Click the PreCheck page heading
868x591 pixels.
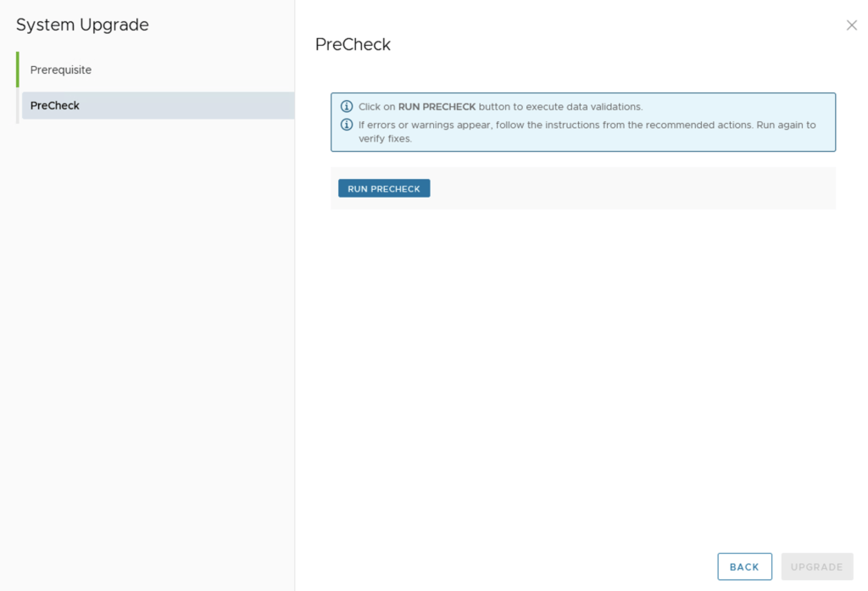(x=353, y=44)
